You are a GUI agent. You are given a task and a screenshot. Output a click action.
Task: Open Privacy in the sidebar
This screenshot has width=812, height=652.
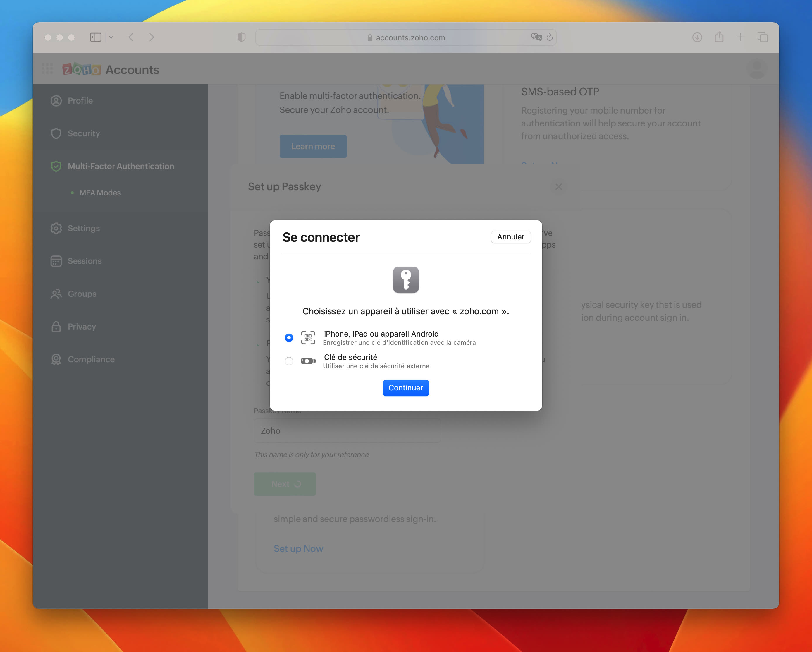[x=121, y=327]
